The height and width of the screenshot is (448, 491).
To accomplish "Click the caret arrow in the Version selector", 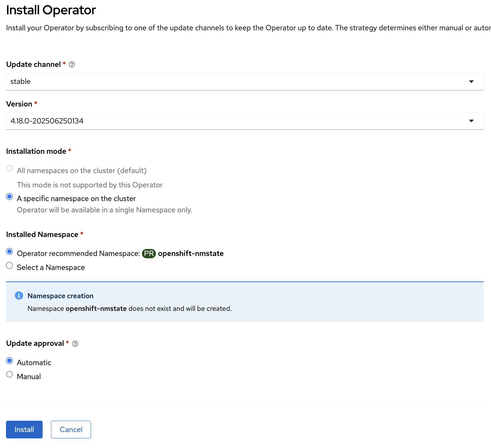I will point(471,121).
